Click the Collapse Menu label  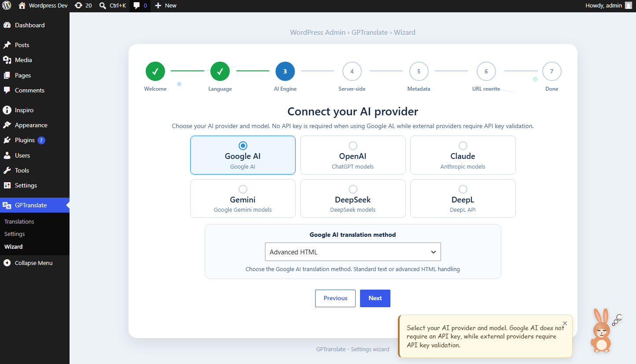[34, 263]
